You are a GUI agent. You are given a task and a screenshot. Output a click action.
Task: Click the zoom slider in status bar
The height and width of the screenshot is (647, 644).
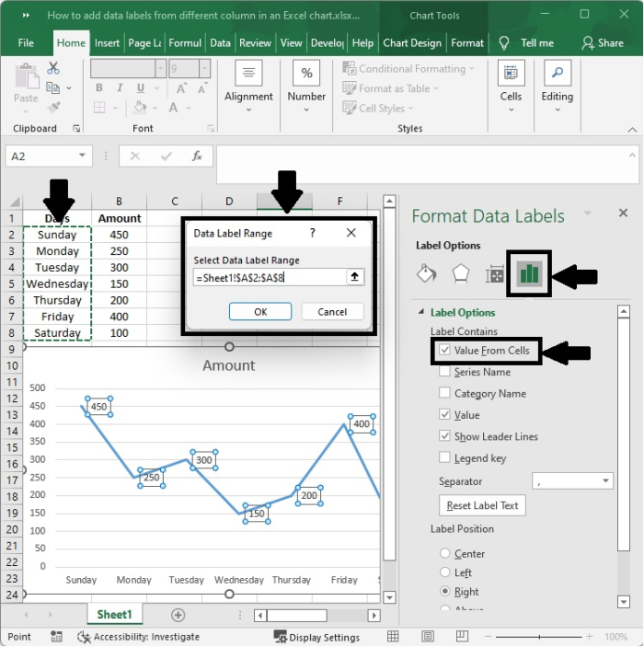click(x=539, y=637)
